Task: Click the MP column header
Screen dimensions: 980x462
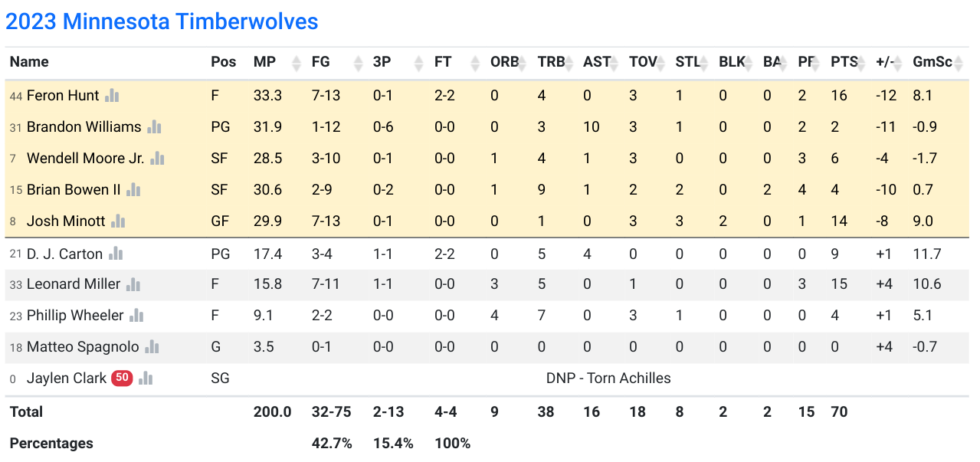Action: 265,62
